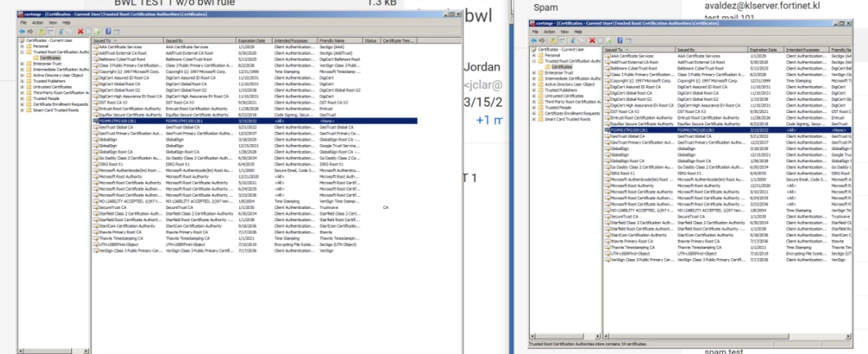Select DST Root CA X3 in right window
Screen dimensions: 868x354
pos(727,111)
